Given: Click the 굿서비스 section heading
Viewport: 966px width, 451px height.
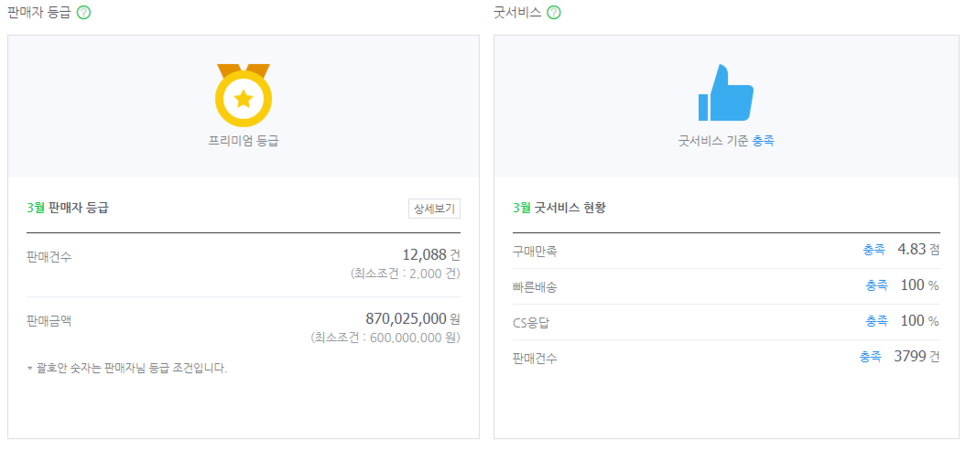Looking at the screenshot, I should point(518,12).
